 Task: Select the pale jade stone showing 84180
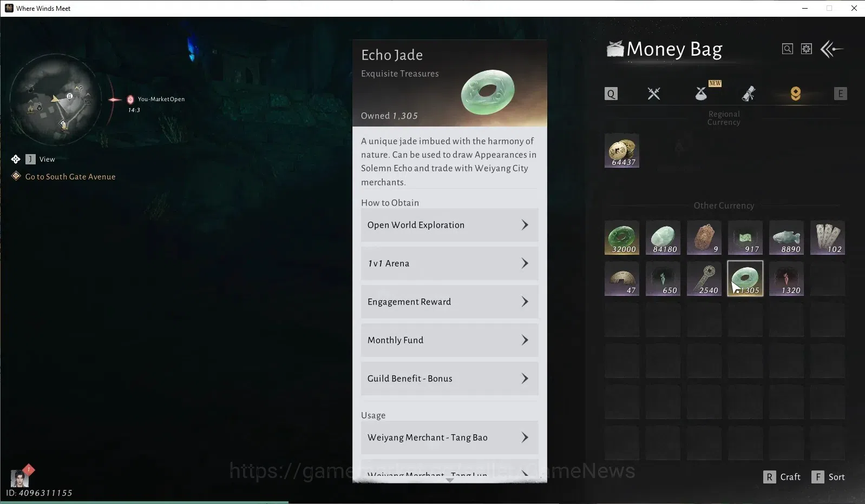[663, 237]
